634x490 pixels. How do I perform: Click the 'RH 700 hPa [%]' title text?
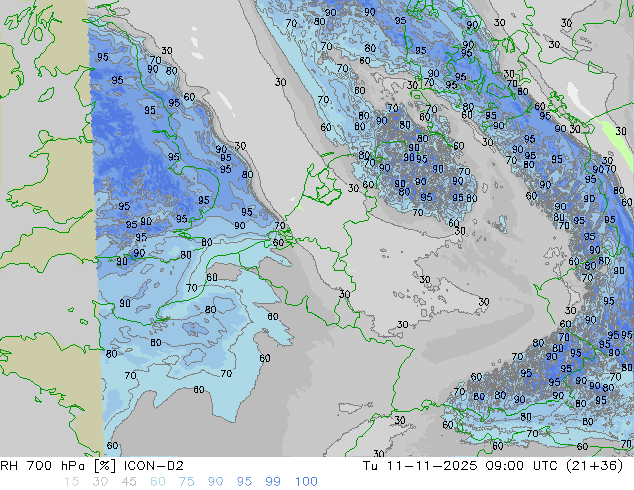(x=59, y=466)
